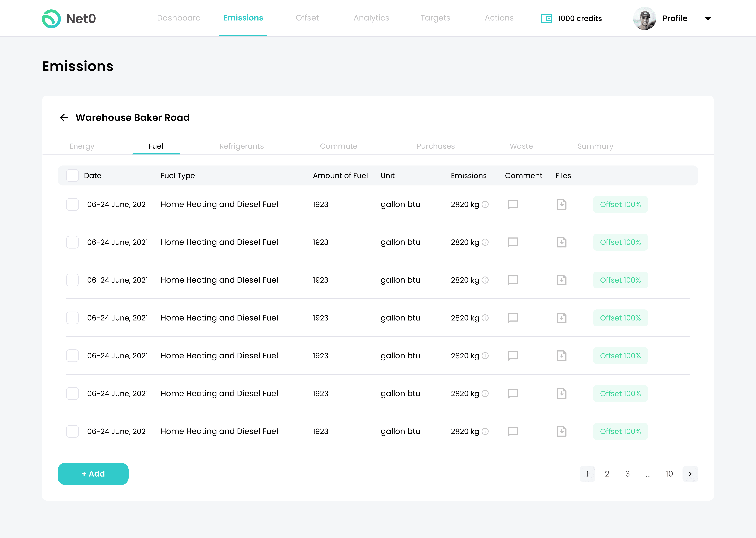Check the third row's checkbox

[72, 280]
